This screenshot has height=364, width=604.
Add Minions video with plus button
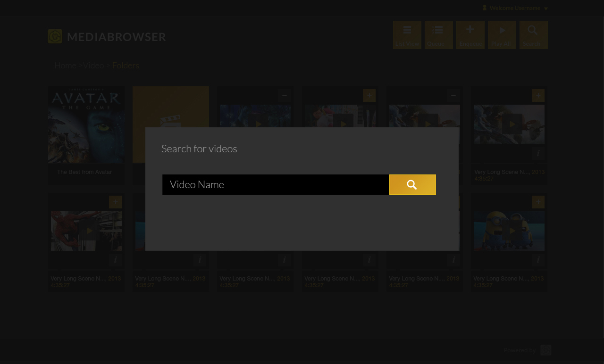[538, 202]
